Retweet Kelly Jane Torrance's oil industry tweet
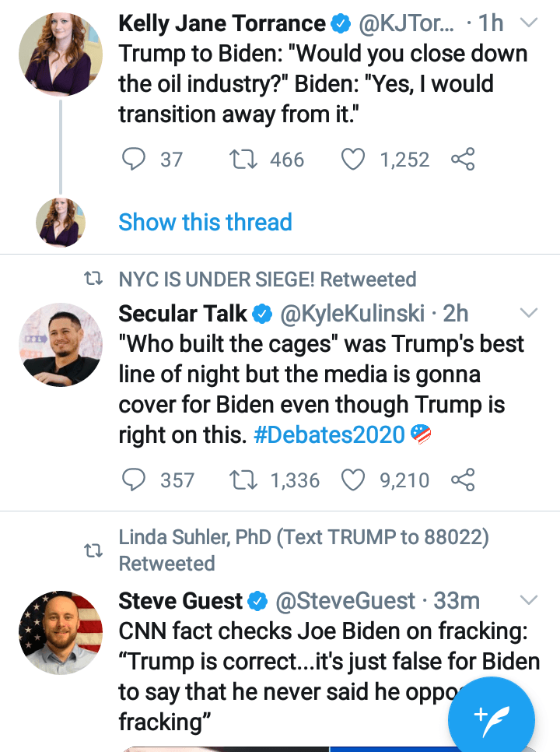Image resolution: width=560 pixels, height=752 pixels. [244, 160]
